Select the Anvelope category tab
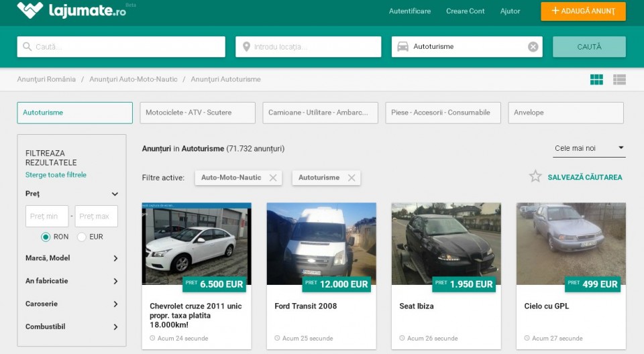This screenshot has width=644, height=354. point(566,113)
